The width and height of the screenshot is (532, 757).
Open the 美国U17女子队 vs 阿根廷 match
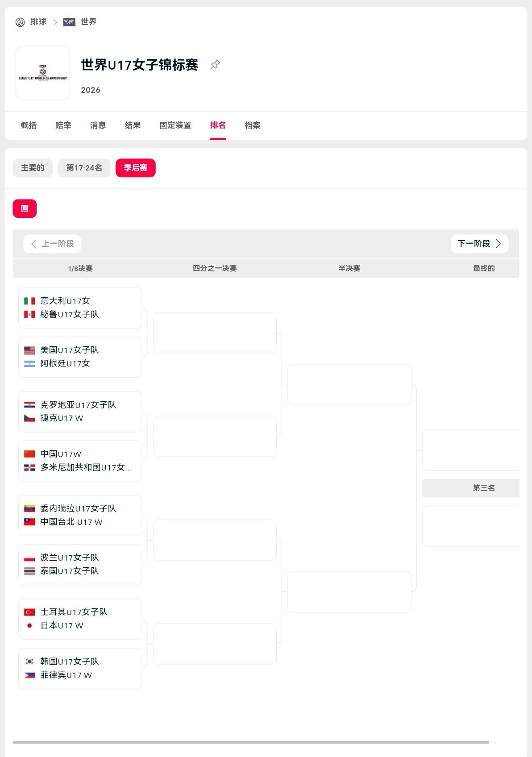pyautogui.click(x=80, y=357)
